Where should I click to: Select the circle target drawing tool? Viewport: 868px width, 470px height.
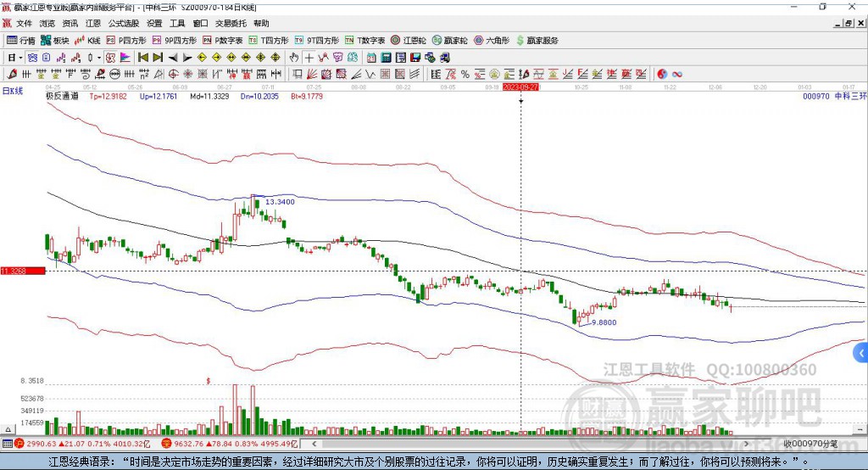[x=173, y=75]
